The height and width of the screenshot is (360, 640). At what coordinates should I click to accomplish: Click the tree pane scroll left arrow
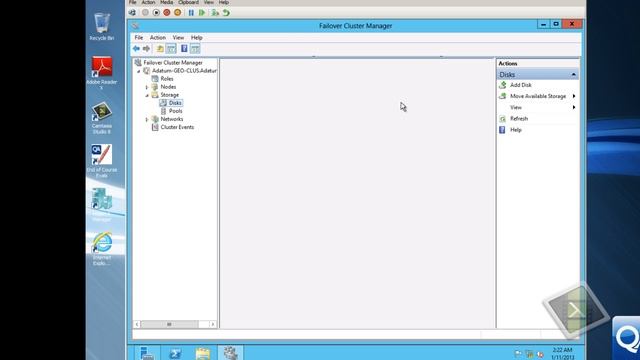point(137,324)
